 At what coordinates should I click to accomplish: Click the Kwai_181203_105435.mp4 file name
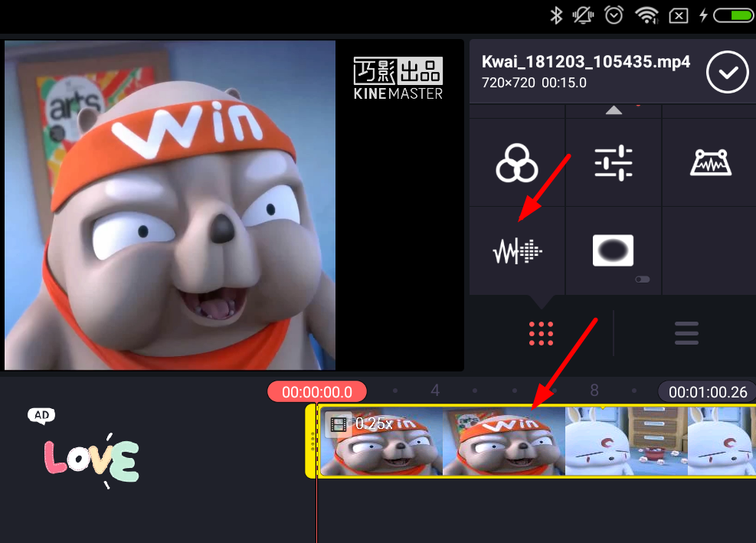tap(586, 62)
